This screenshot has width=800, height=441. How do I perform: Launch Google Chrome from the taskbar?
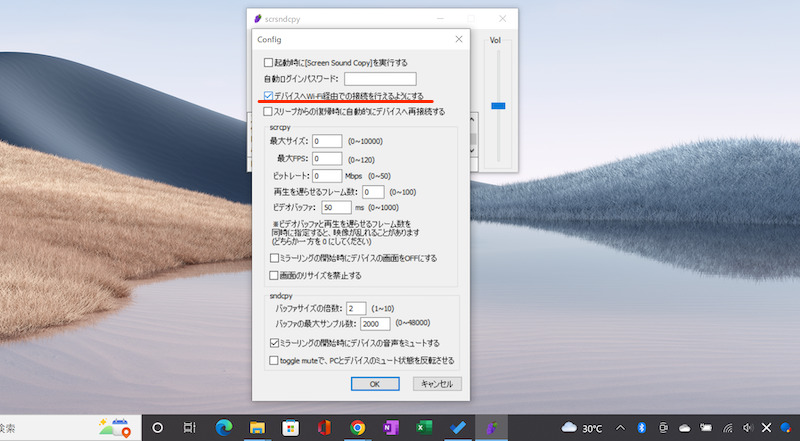pos(357,427)
